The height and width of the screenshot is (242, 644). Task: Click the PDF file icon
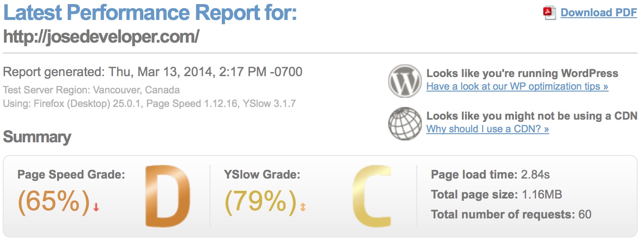(x=550, y=13)
